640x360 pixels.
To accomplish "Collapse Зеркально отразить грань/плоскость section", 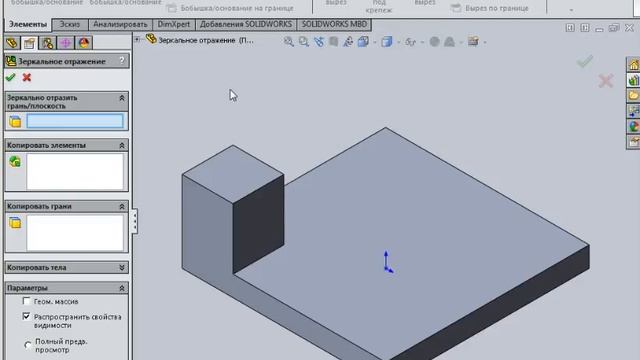I will pos(122,98).
